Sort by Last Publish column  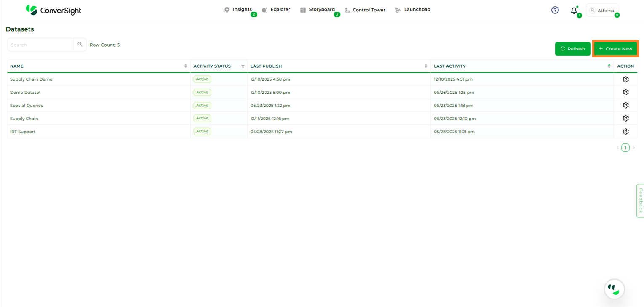(x=426, y=66)
